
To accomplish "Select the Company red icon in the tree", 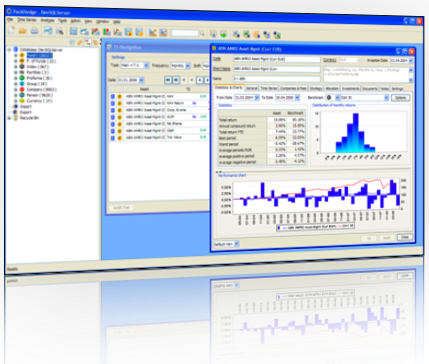I will pyautogui.click(x=22, y=89).
